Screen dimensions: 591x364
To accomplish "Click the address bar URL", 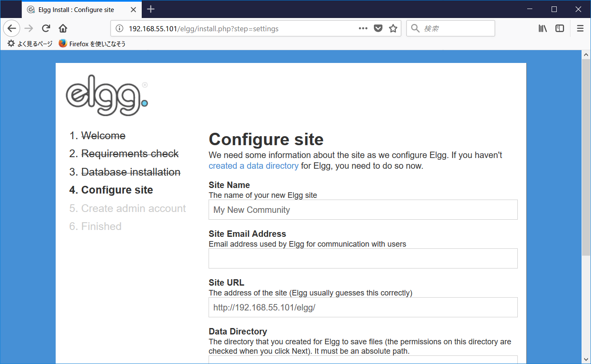I will (201, 28).
